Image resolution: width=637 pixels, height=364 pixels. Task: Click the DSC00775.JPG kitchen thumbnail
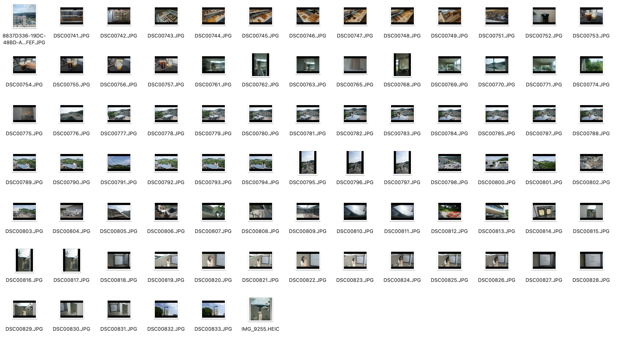pyautogui.click(x=24, y=114)
